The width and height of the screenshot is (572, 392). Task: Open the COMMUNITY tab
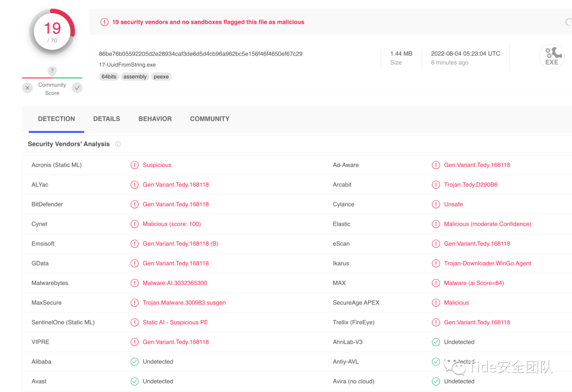tap(210, 119)
